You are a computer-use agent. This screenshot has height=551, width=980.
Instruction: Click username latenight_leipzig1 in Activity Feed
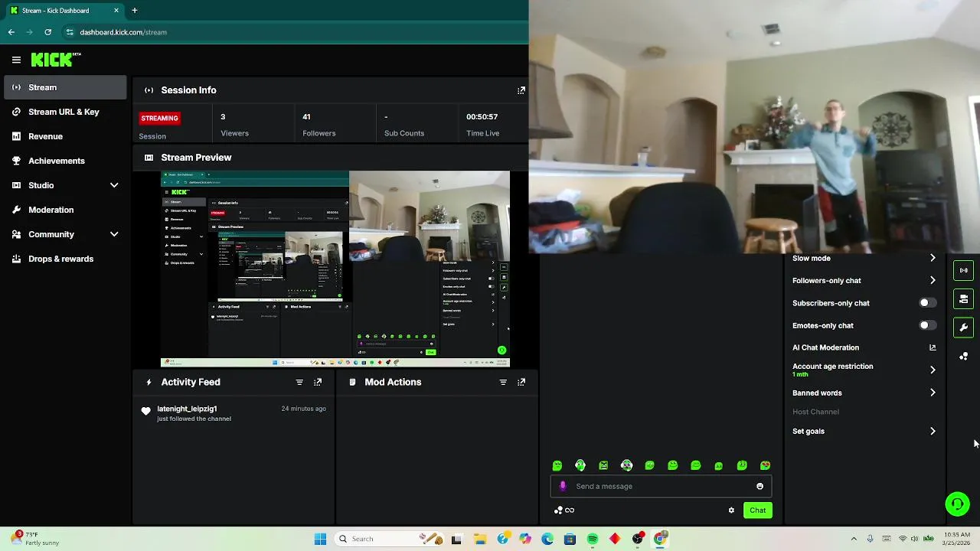click(187, 409)
